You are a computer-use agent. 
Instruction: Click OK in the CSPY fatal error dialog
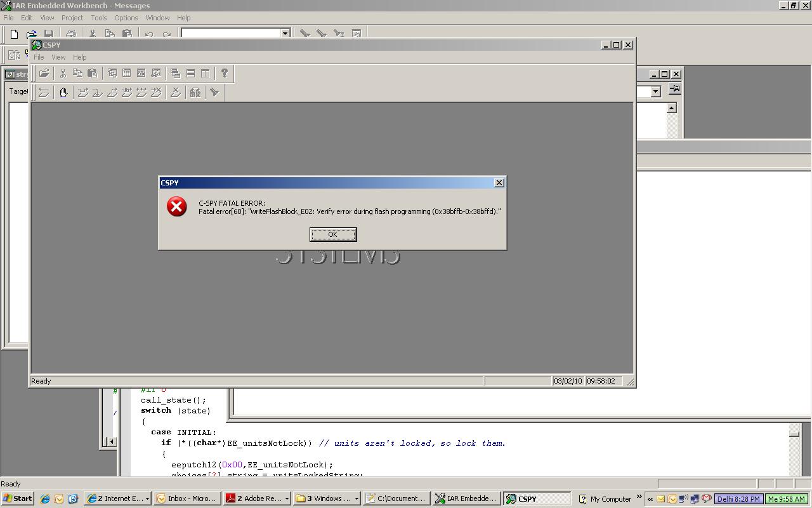333,234
